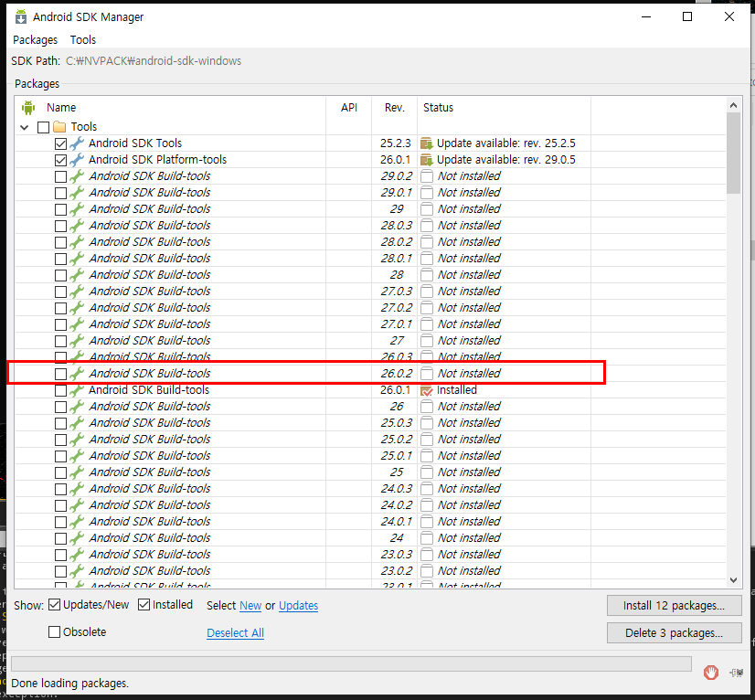The image size is (755, 700).
Task: Select the Android SDK Tools row name
Action: [135, 143]
